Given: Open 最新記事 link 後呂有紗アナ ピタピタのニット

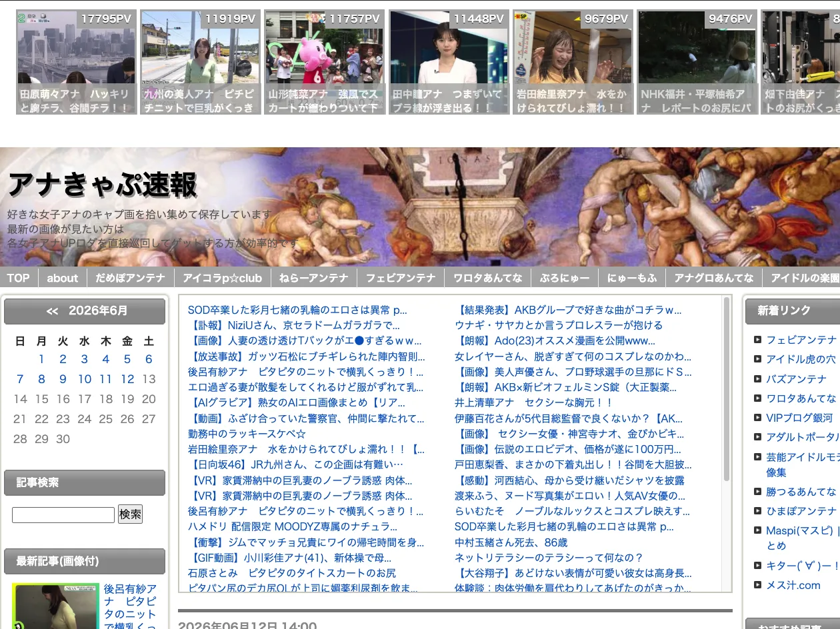Looking at the screenshot, I should click(131, 606).
